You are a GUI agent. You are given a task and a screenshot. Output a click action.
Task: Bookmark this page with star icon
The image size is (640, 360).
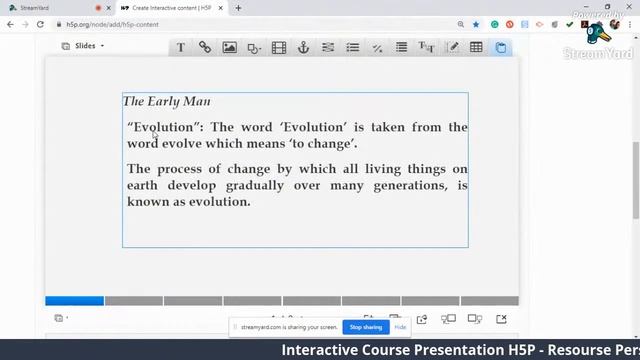(476, 24)
